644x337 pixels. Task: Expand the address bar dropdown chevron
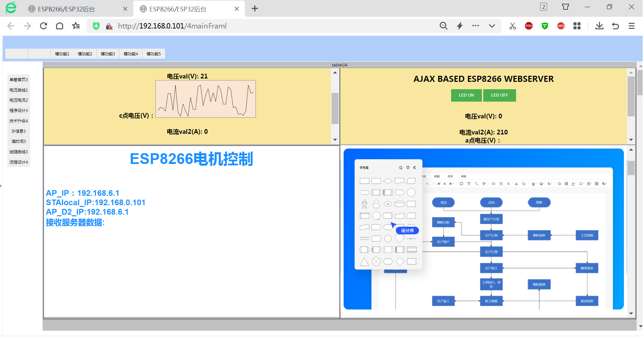[492, 26]
